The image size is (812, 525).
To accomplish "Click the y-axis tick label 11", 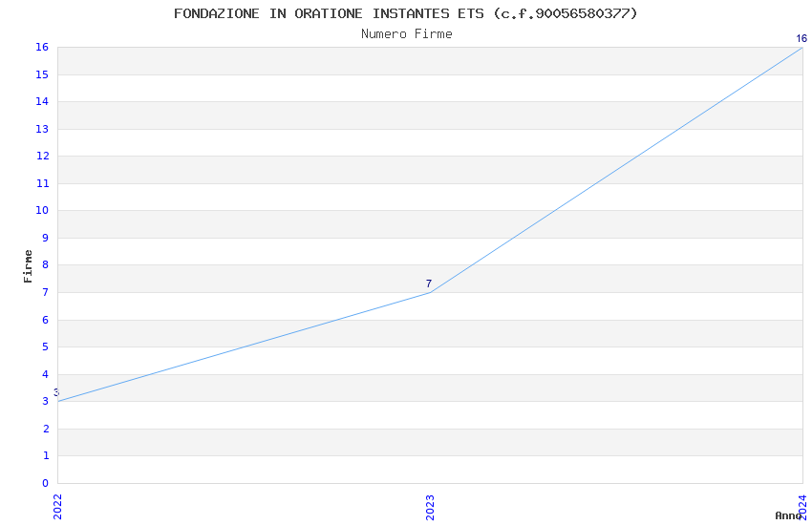I will 42,183.
